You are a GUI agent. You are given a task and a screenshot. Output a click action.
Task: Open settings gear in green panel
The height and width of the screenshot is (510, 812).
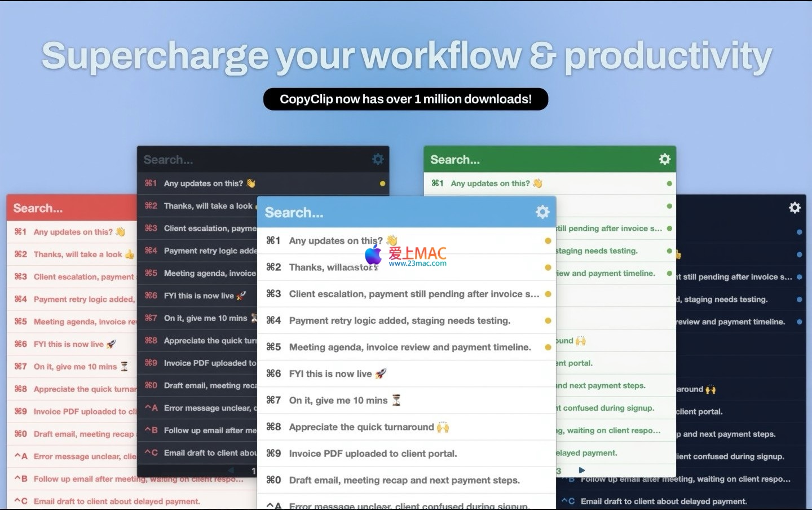[x=664, y=160]
